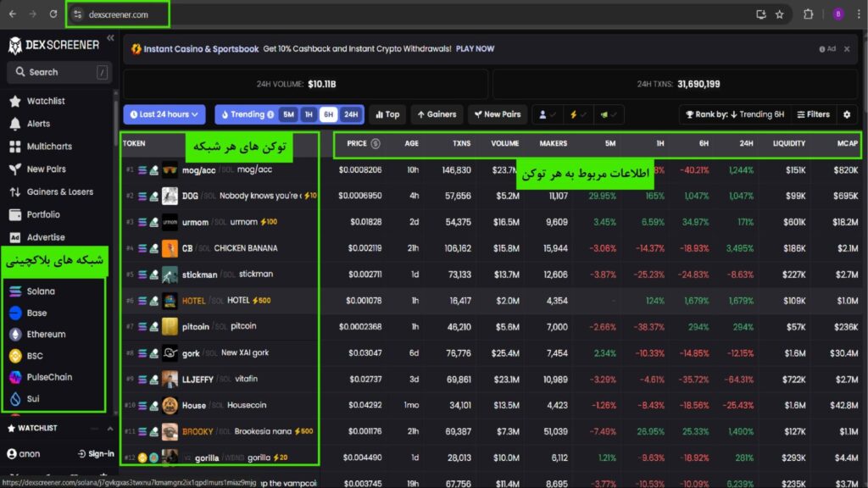The image size is (868, 488).
Task: Click the pitcoin token name
Action: [x=196, y=327]
